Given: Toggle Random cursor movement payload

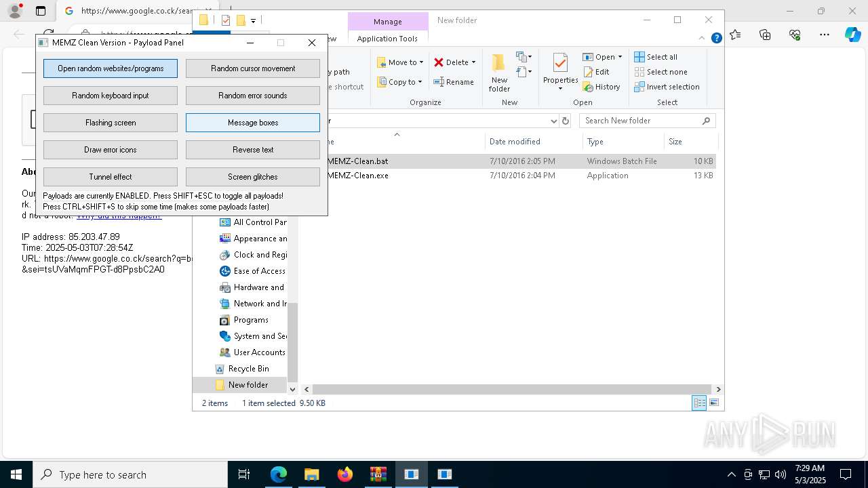Looking at the screenshot, I should coord(253,68).
